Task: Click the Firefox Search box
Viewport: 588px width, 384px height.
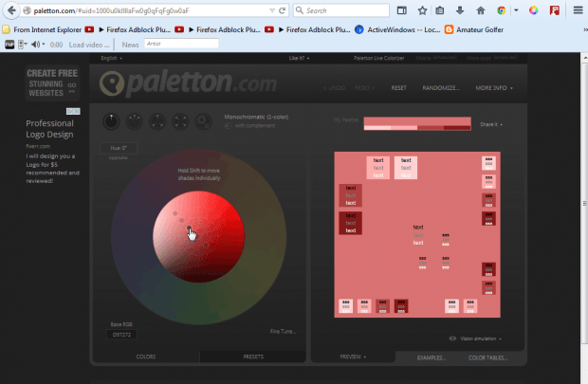Action: 341,10
